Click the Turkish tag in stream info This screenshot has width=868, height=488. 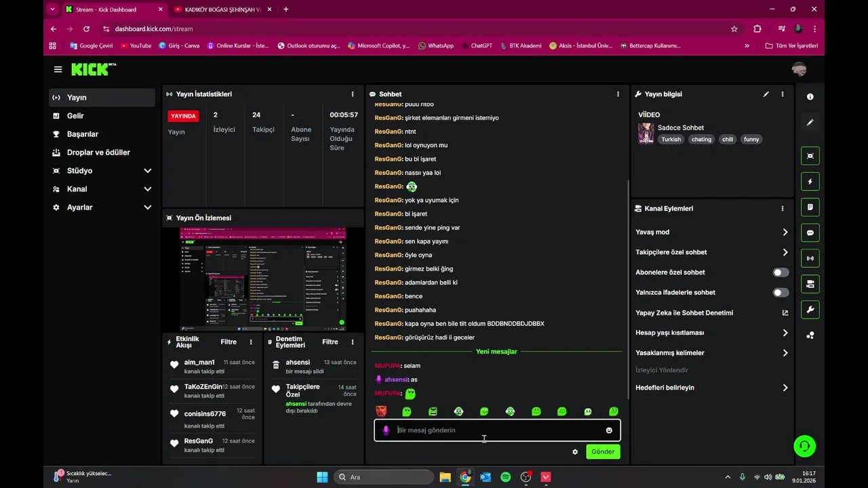coord(671,140)
